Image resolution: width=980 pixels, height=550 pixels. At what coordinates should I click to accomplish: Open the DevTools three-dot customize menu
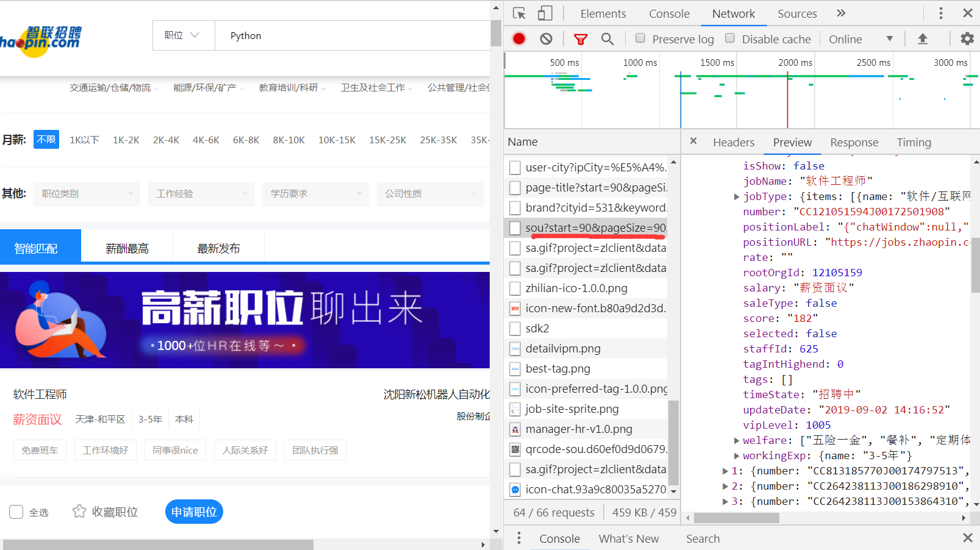[941, 13]
